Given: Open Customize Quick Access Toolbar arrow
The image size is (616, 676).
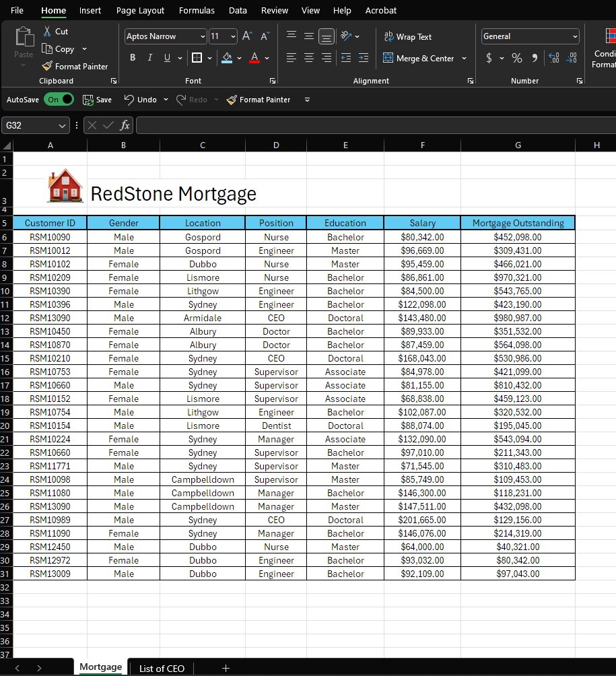Looking at the screenshot, I should 308,100.
